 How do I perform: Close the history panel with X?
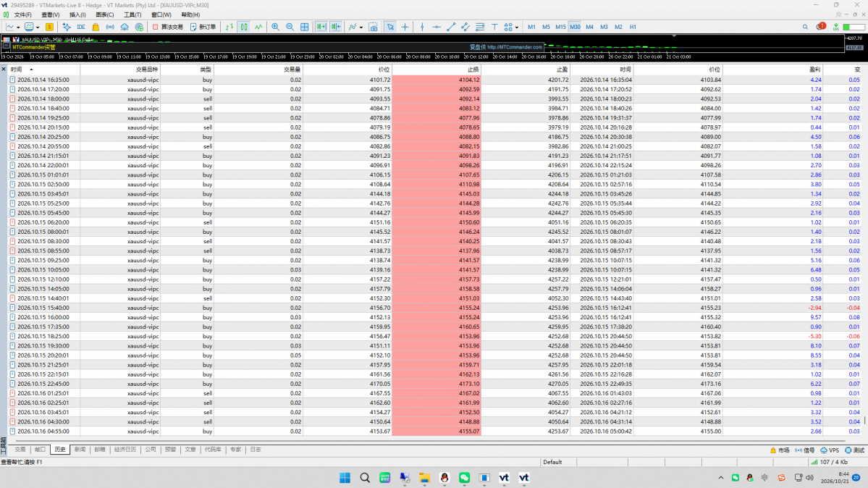[x=4, y=70]
